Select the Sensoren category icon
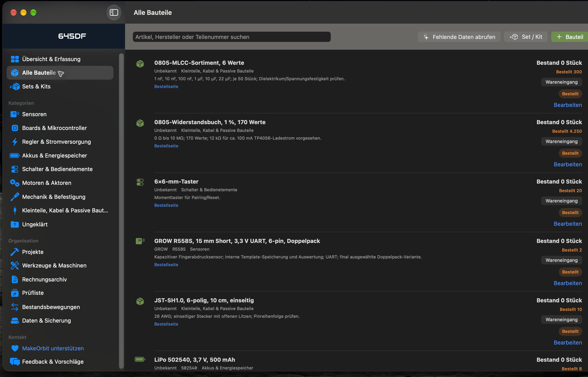Screen dimensions: 588x377 15,114
